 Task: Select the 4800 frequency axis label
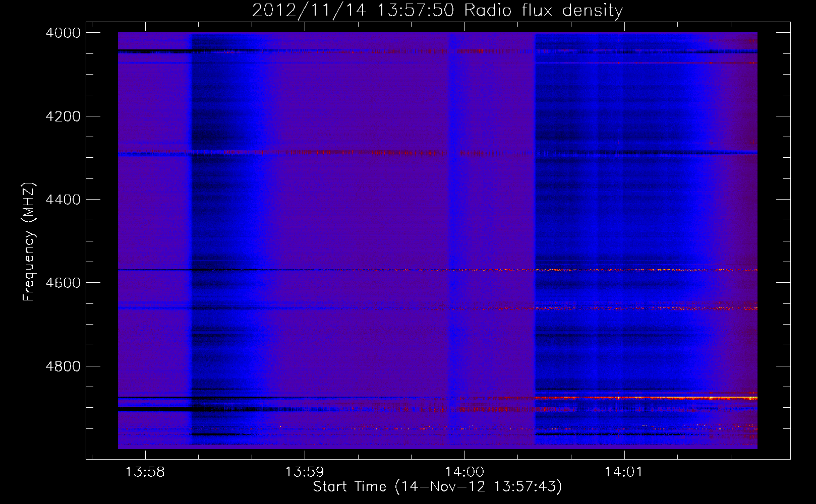click(x=63, y=366)
